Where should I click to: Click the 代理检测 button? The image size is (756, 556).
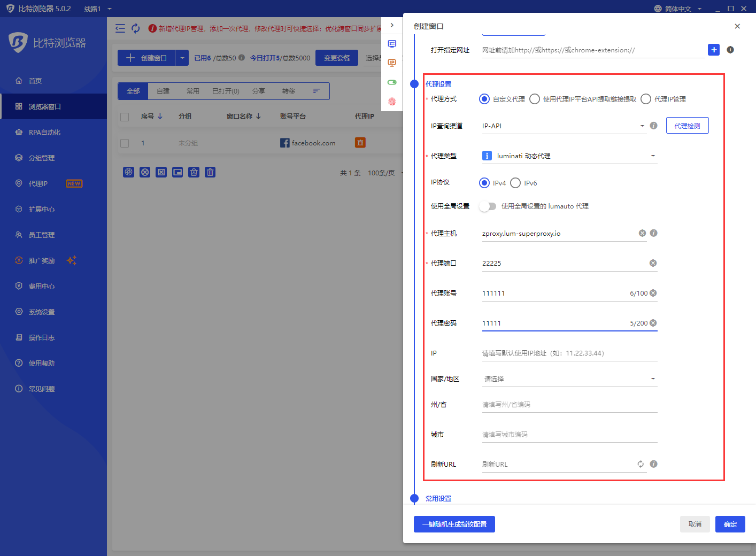pos(687,125)
